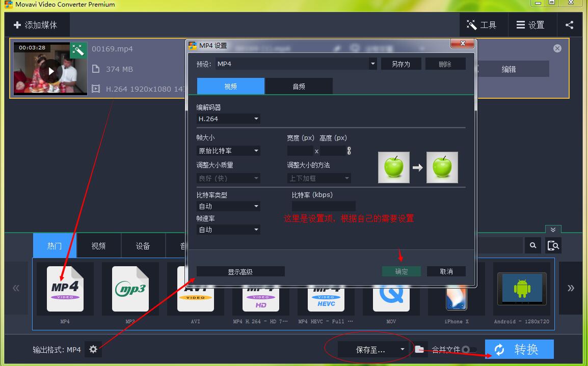Switch to the Audio (音频) tab in the dialog
This screenshot has width=588, height=366.
click(x=299, y=86)
